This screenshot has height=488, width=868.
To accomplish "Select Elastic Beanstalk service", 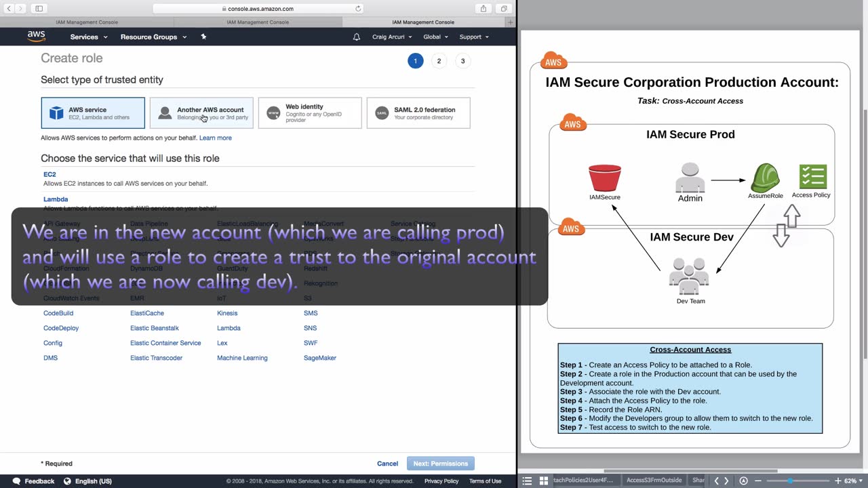I will click(155, 328).
